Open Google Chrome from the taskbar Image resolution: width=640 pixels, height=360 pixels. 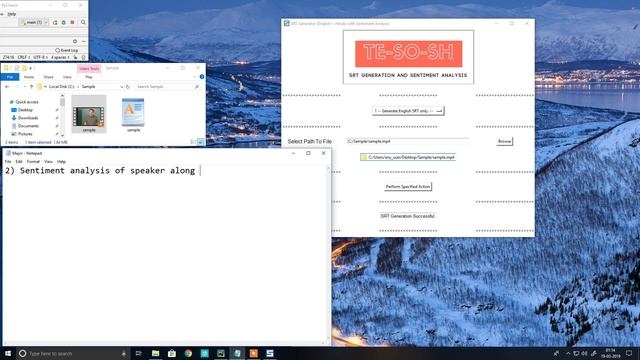pos(188,353)
